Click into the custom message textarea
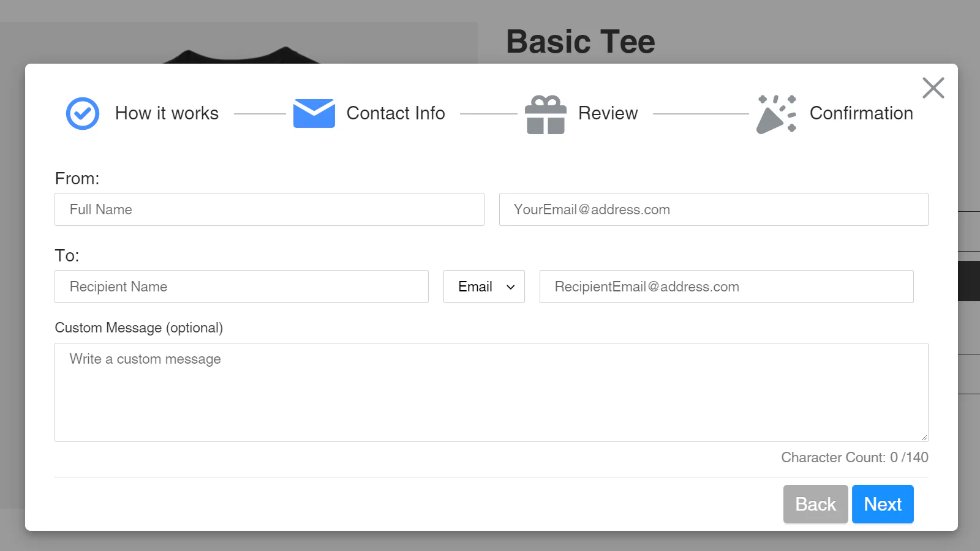The width and height of the screenshot is (980, 551). (x=491, y=392)
